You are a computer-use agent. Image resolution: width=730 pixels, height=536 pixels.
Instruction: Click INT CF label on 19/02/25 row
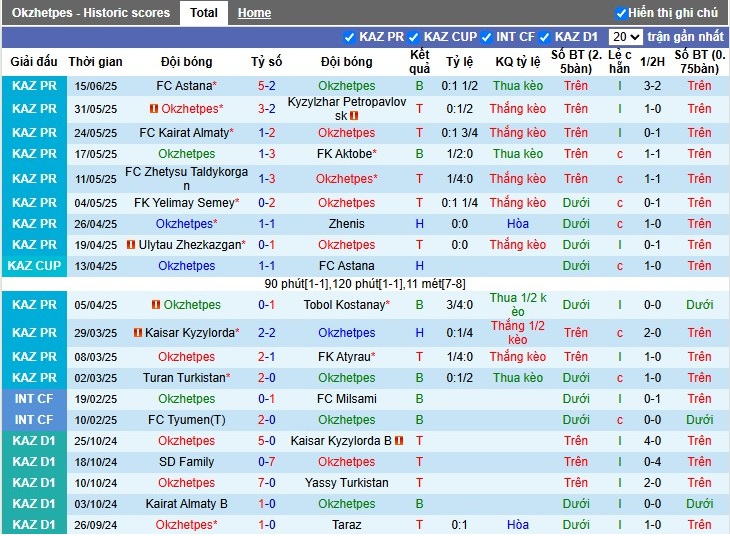coord(34,399)
